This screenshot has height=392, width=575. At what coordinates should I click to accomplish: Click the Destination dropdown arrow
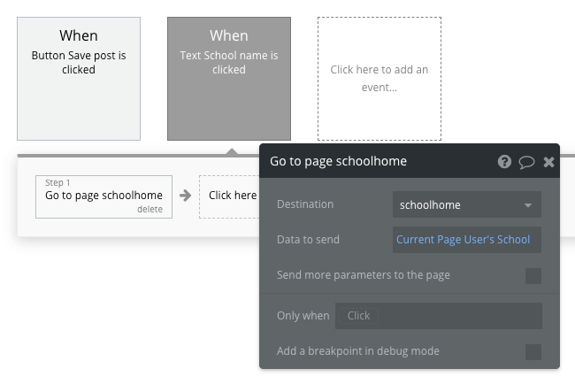tap(528, 205)
